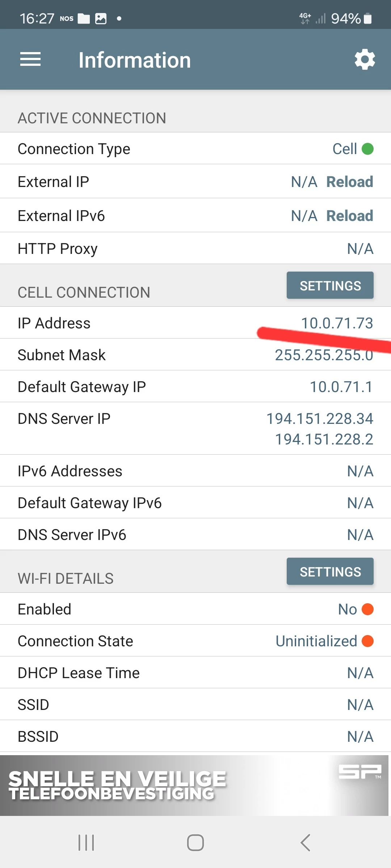Tap the Default Gateway IP row
This screenshot has width=391, height=868.
(x=195, y=387)
